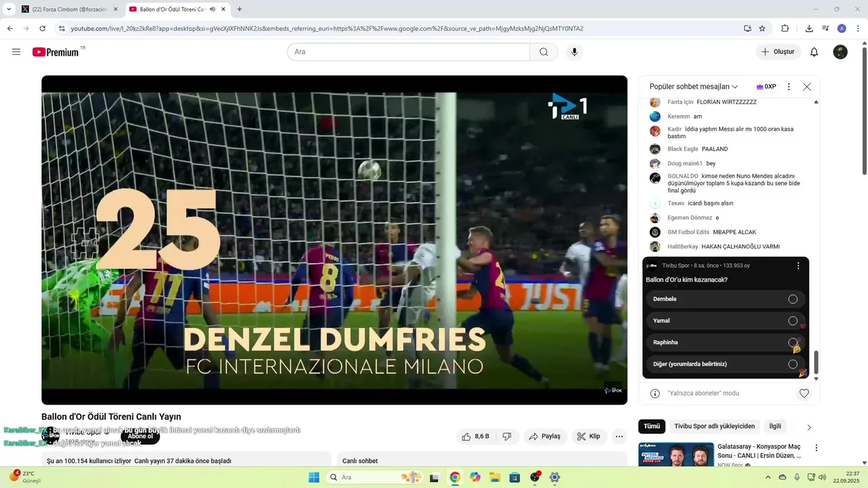Open Galatasaray - Konyaspor Maç Sonu video title
Screen dimensions: 868x488
click(x=759, y=451)
